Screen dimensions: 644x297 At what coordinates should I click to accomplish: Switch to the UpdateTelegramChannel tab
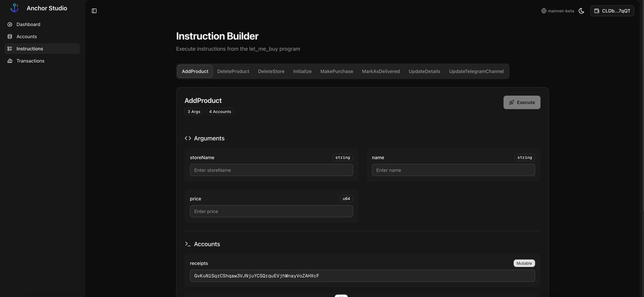point(477,71)
